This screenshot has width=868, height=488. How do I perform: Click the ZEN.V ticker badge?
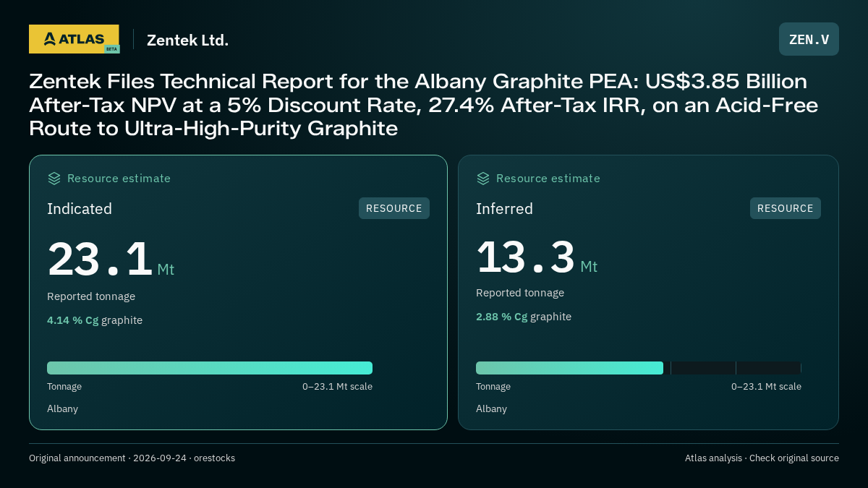coord(809,39)
